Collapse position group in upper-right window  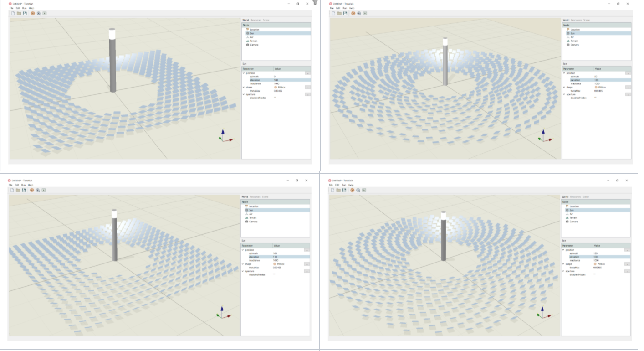click(564, 73)
